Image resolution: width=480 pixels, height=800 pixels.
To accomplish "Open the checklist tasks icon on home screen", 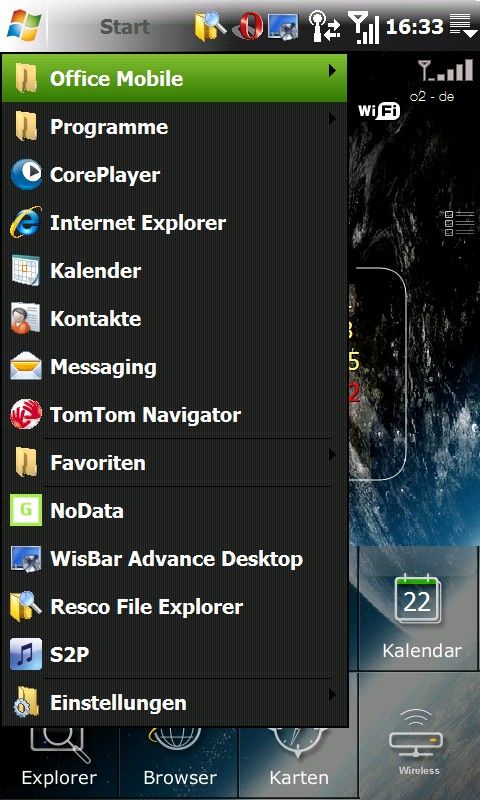I will 459,223.
